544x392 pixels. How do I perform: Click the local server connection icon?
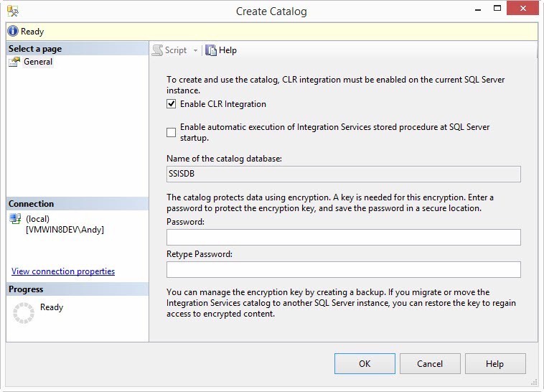[x=14, y=219]
